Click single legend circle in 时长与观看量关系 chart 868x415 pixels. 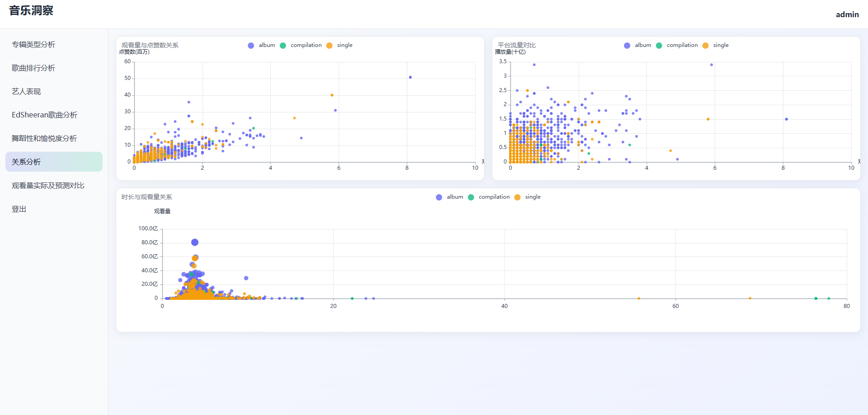518,197
